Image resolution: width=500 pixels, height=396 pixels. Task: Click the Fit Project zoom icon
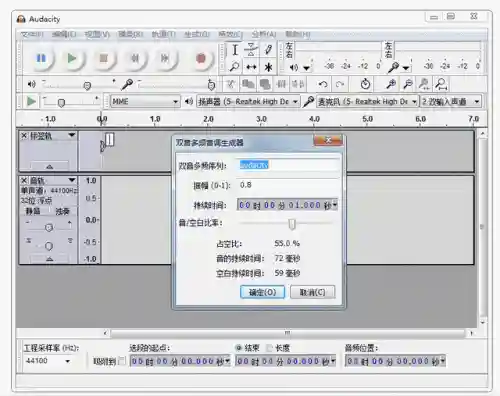point(441,84)
